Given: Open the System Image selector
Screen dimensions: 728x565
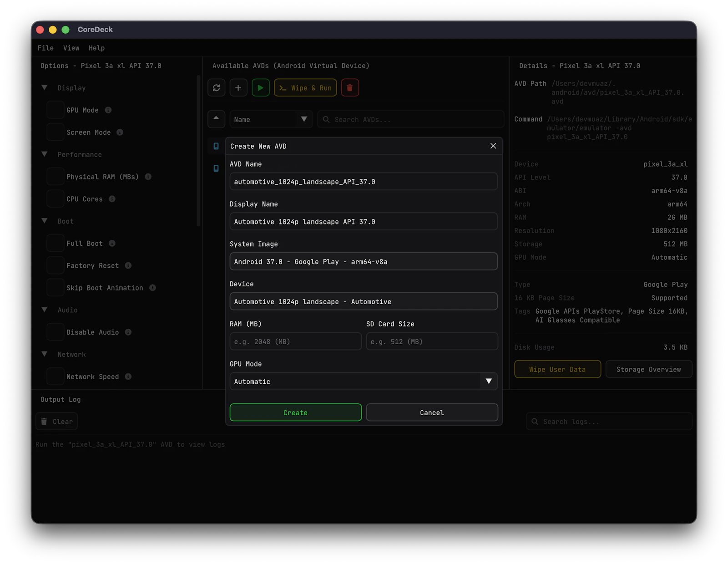Looking at the screenshot, I should pyautogui.click(x=364, y=262).
